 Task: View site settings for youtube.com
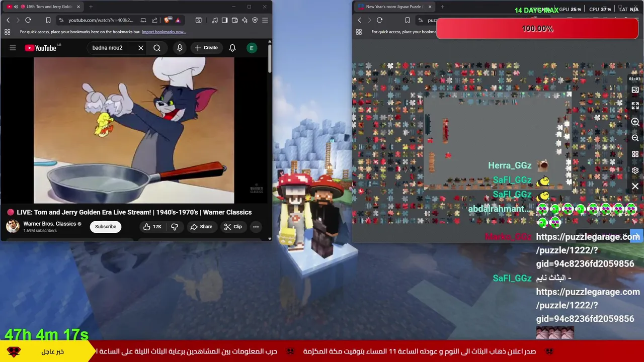point(61,20)
